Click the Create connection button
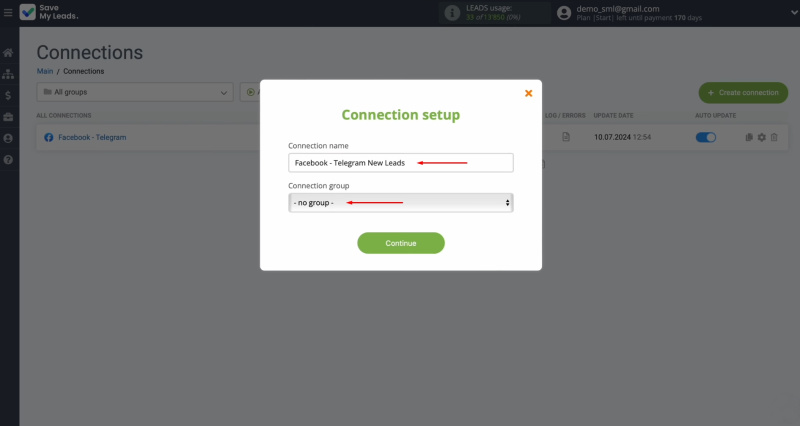The height and width of the screenshot is (426, 800). [743, 93]
